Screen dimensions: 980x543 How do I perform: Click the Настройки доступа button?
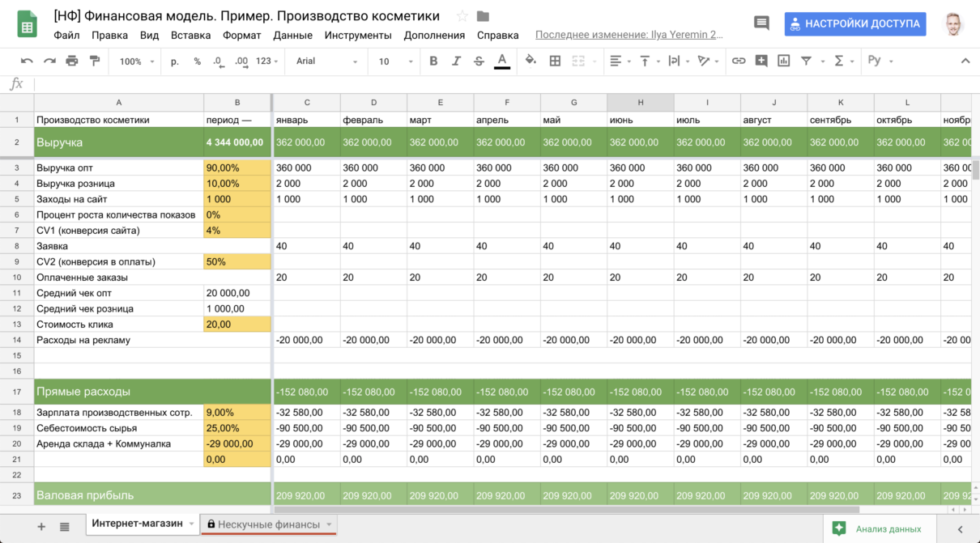tap(855, 23)
